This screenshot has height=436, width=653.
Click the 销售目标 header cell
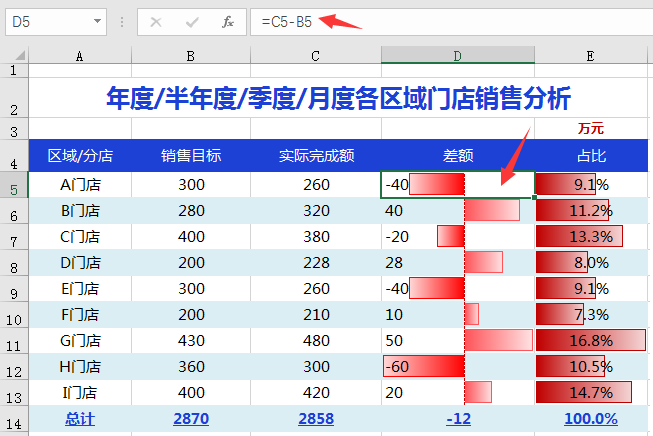191,156
